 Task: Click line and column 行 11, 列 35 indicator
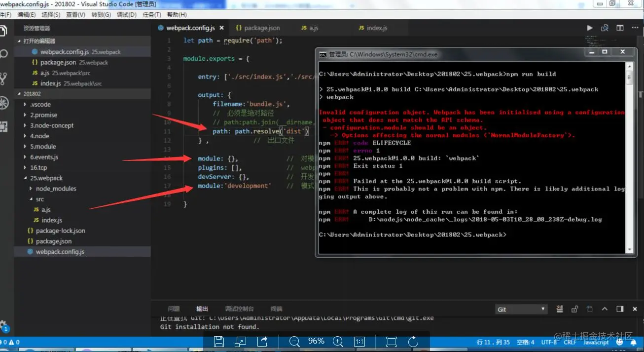pos(494,342)
